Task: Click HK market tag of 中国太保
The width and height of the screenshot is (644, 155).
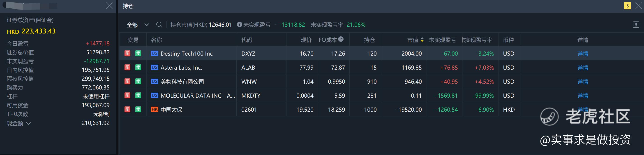Action: 155,109
